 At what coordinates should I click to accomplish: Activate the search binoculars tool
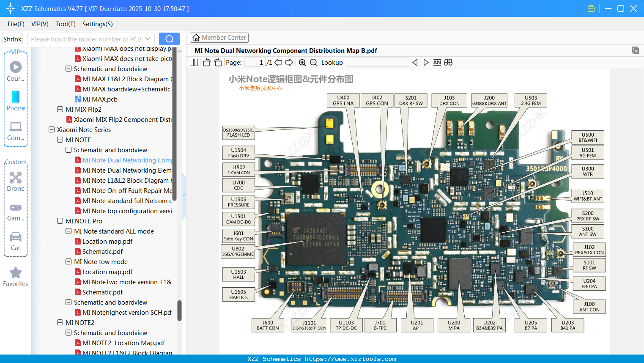click(448, 62)
